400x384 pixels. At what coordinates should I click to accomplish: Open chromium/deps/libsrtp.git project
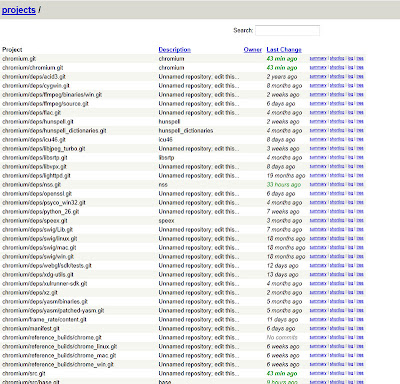[35, 158]
